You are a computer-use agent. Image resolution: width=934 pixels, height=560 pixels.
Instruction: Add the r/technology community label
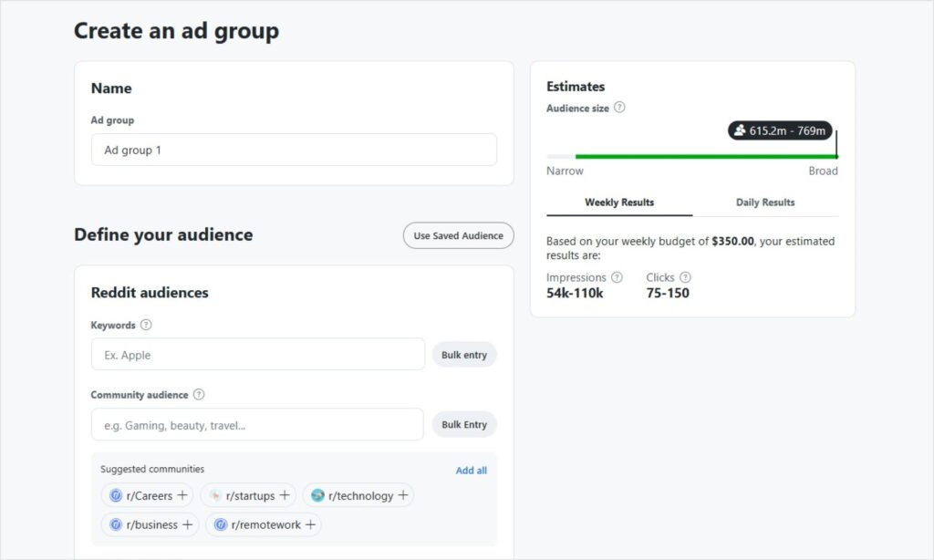[x=361, y=495]
